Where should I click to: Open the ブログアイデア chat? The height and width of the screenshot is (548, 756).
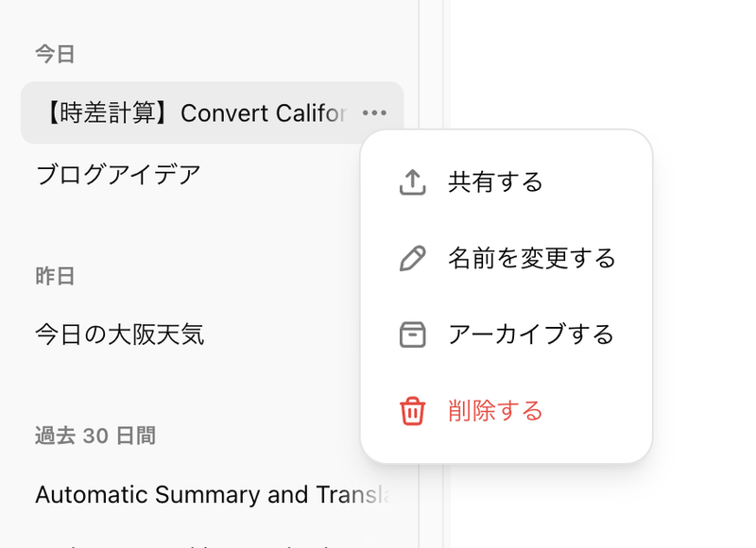(118, 175)
